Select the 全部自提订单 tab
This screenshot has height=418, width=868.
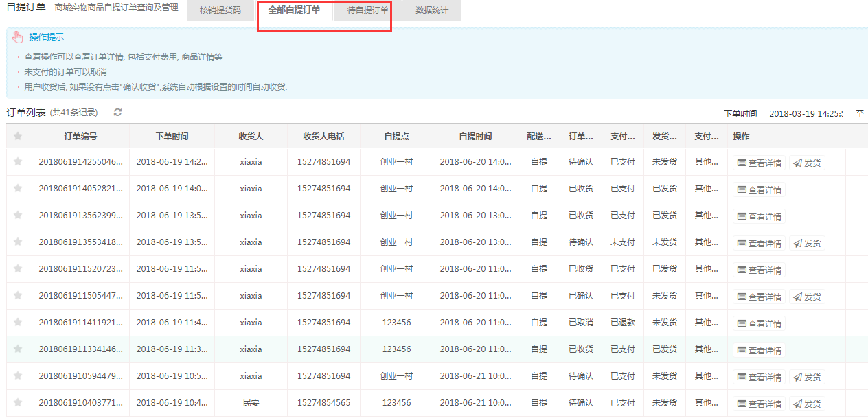294,10
